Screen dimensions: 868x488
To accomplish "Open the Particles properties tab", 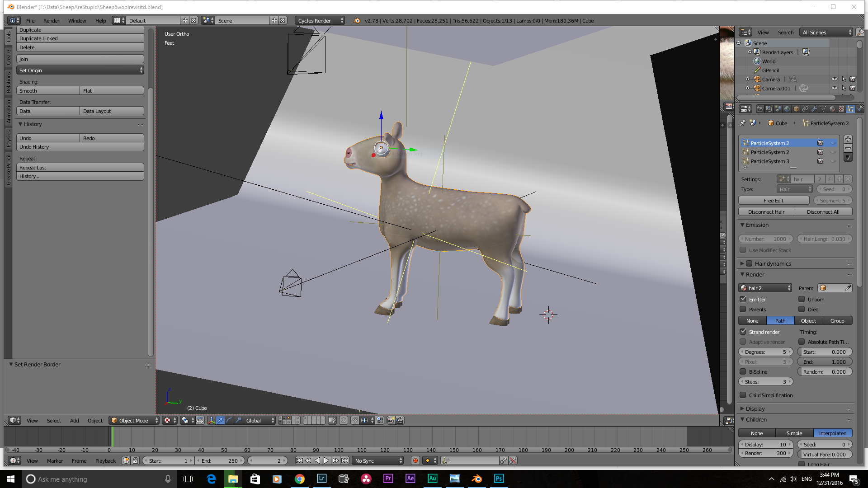I will pyautogui.click(x=850, y=109).
